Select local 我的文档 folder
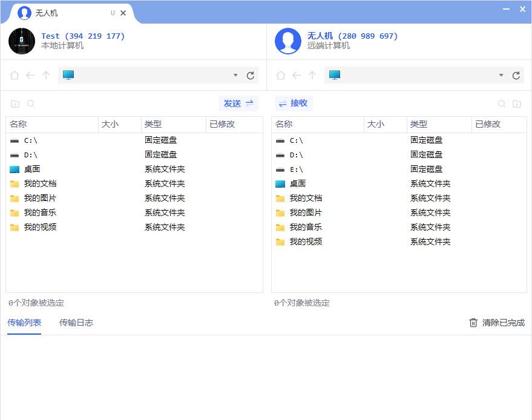532x420 pixels. point(134,184)
